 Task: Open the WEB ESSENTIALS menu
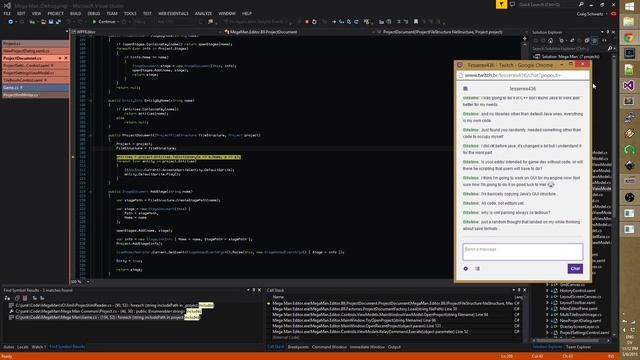(173, 13)
